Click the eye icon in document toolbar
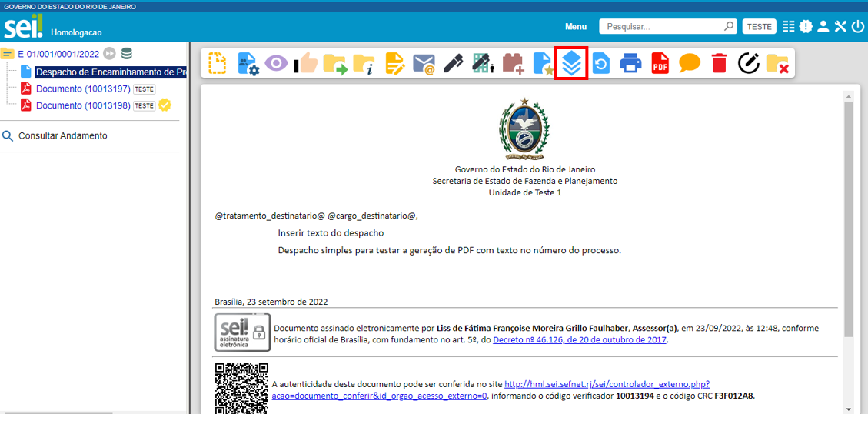Image resolution: width=868 pixels, height=421 pixels. pos(275,63)
